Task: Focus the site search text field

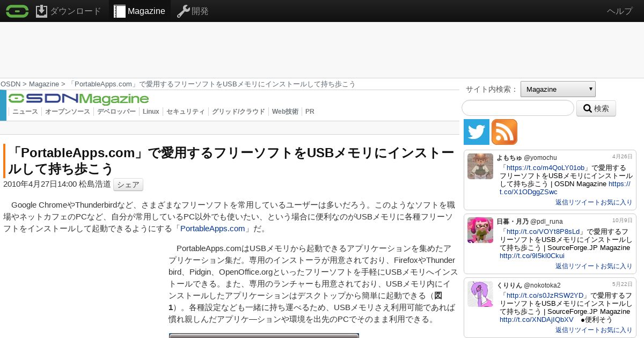Action: [x=518, y=108]
